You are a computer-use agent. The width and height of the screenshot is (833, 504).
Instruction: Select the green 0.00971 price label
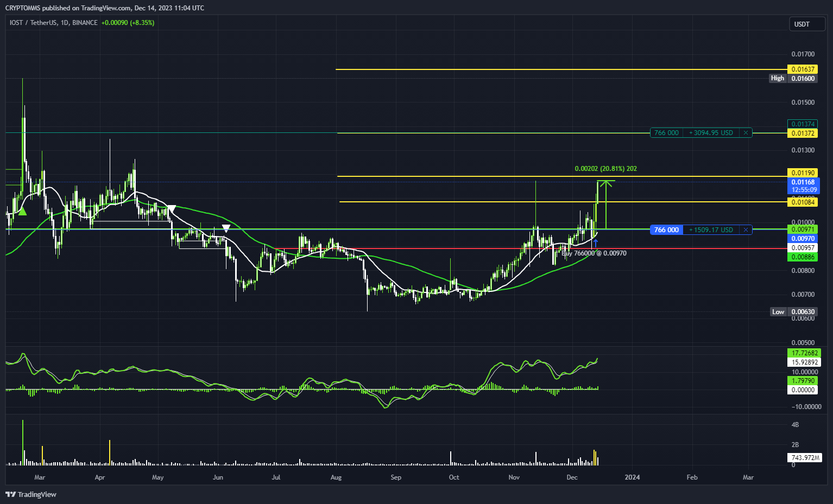(803, 229)
